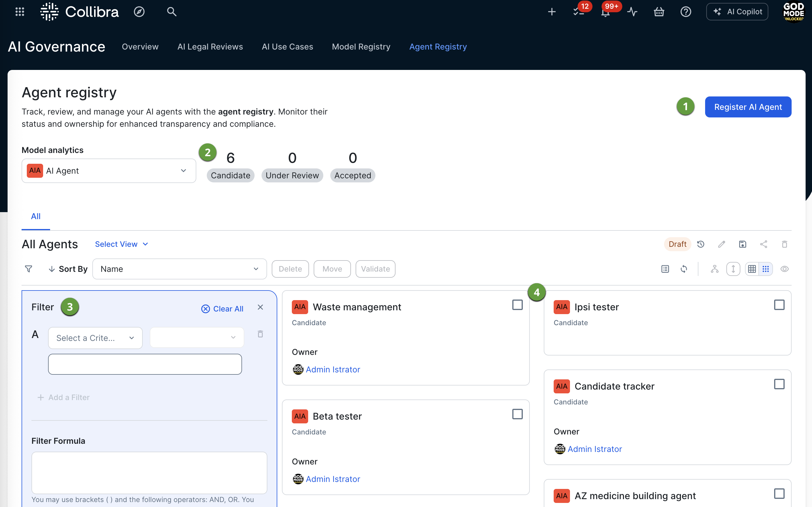Click the activity pulse icon
Image resolution: width=812 pixels, height=507 pixels.
point(632,12)
